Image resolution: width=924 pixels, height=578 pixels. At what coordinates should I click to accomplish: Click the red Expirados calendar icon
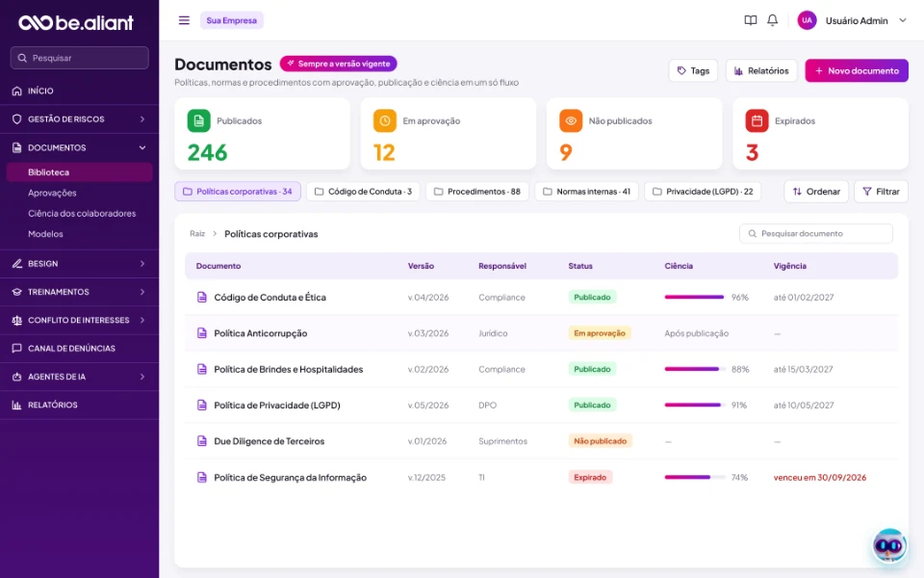[x=757, y=120]
